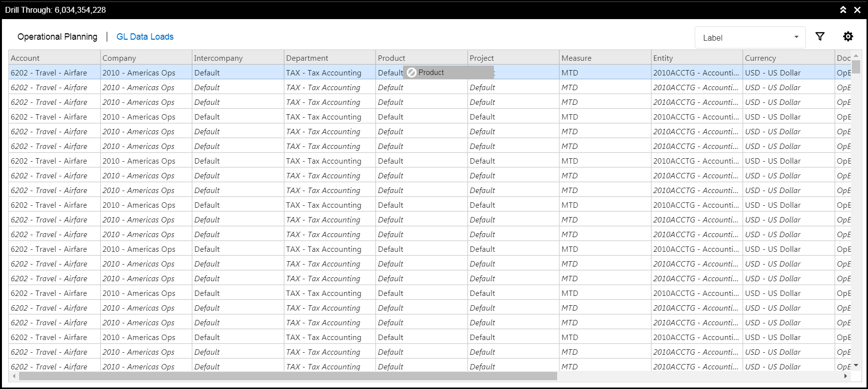Click the horizontal scrollbar left arrow
This screenshot has width=868, height=389.
pyautogui.click(x=14, y=376)
